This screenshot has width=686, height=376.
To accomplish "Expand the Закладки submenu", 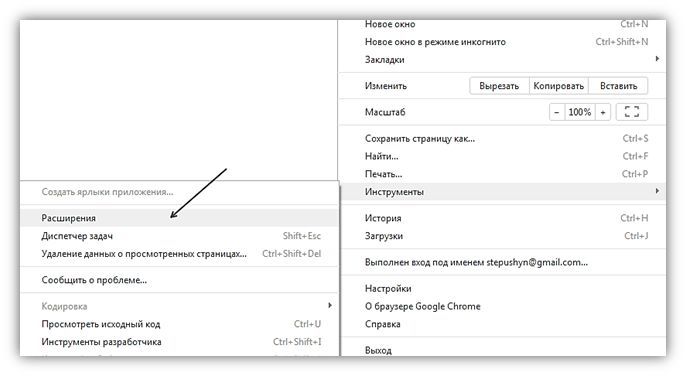I will tap(502, 60).
